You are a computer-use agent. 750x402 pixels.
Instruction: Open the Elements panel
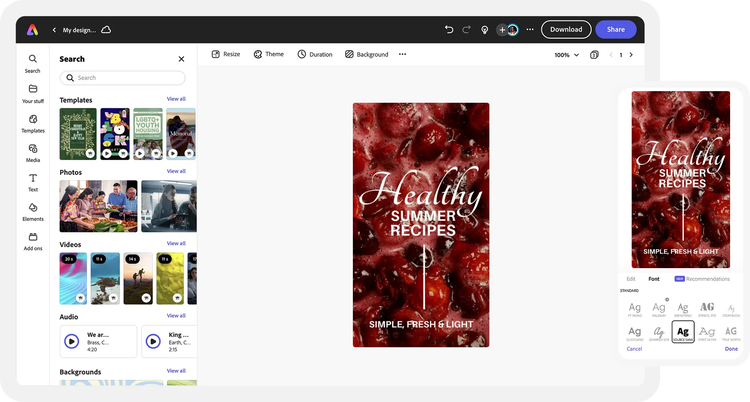[x=33, y=212]
